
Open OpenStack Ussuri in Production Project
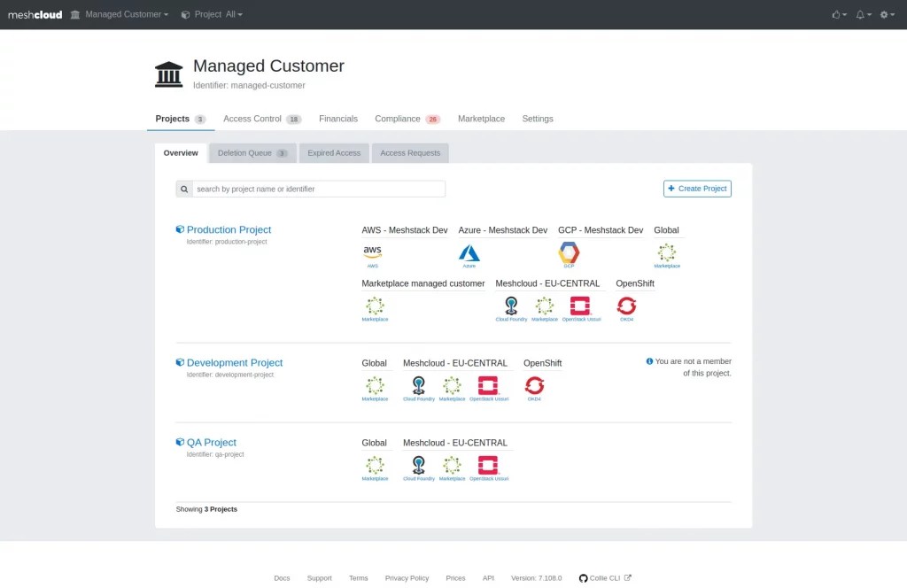click(x=581, y=309)
